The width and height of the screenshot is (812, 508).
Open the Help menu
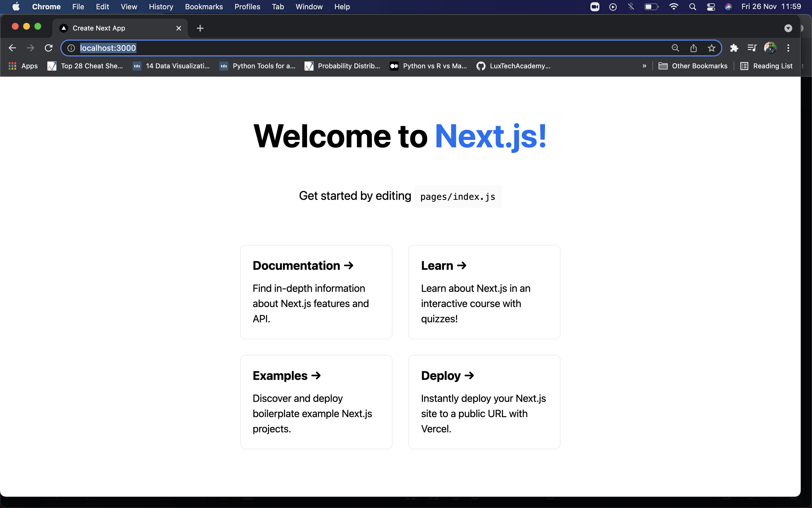click(x=342, y=7)
